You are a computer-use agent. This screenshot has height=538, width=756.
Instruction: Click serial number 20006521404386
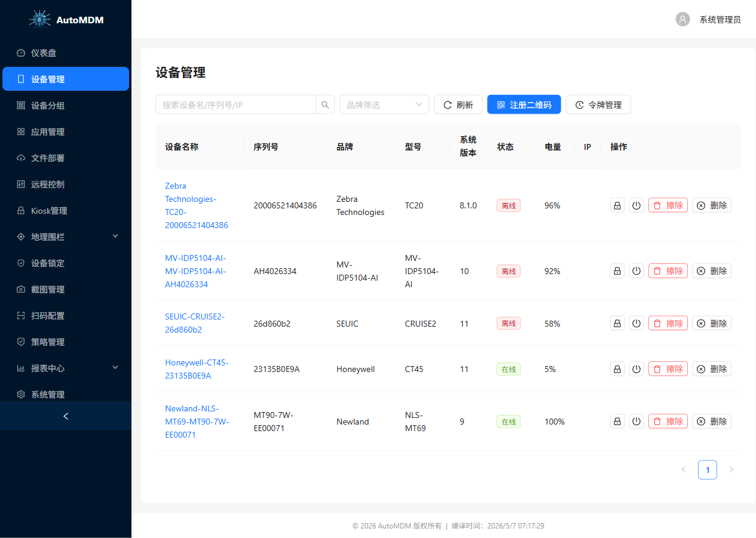(285, 205)
